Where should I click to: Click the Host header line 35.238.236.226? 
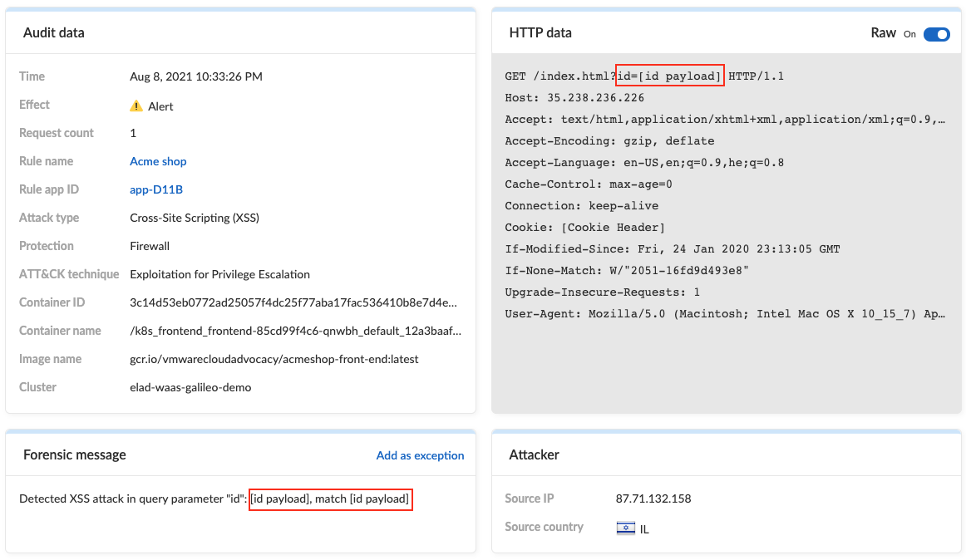coord(574,97)
